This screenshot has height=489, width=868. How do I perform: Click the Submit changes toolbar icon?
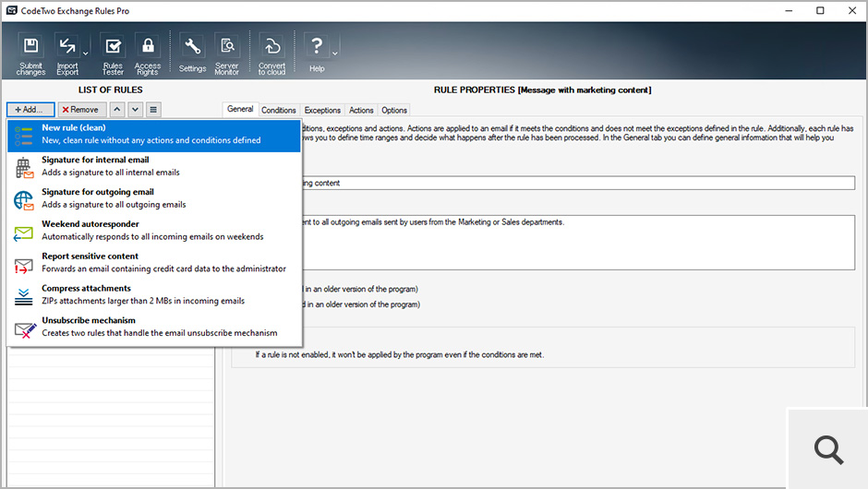31,54
